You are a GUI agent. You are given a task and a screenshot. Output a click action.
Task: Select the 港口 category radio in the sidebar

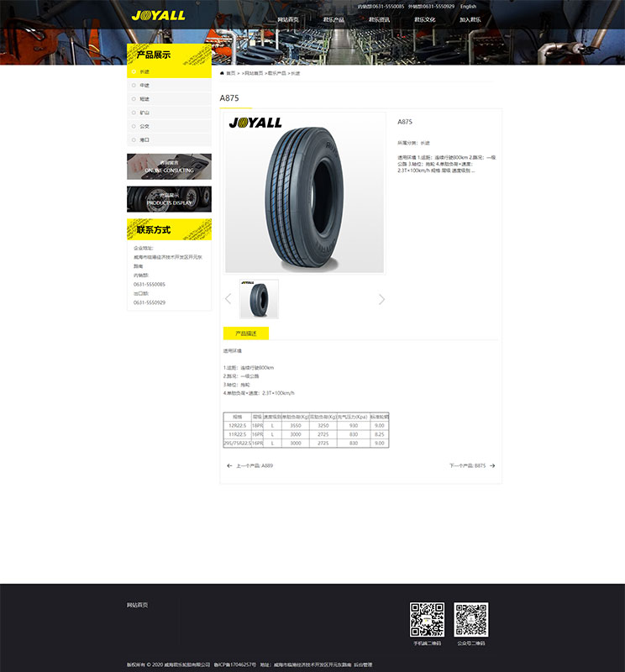click(x=134, y=140)
